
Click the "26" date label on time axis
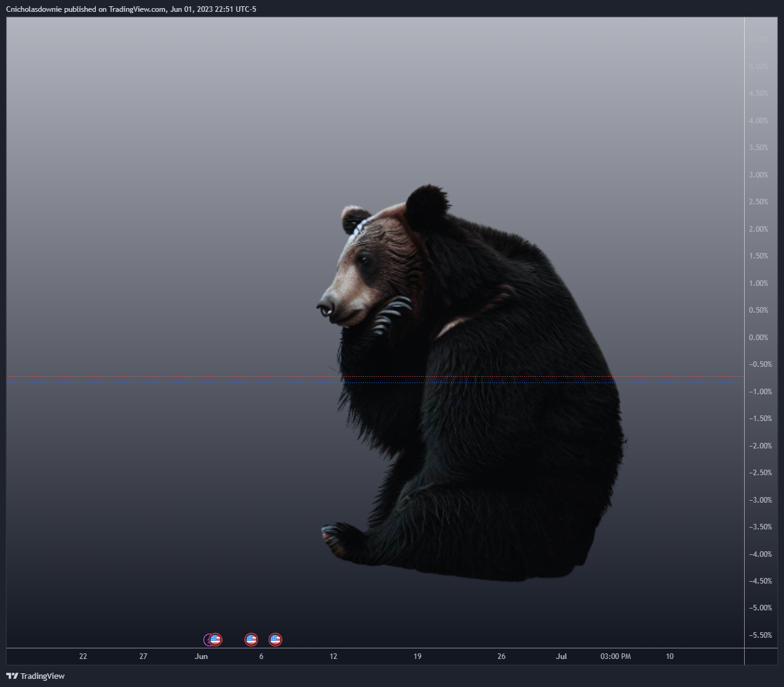tap(502, 656)
